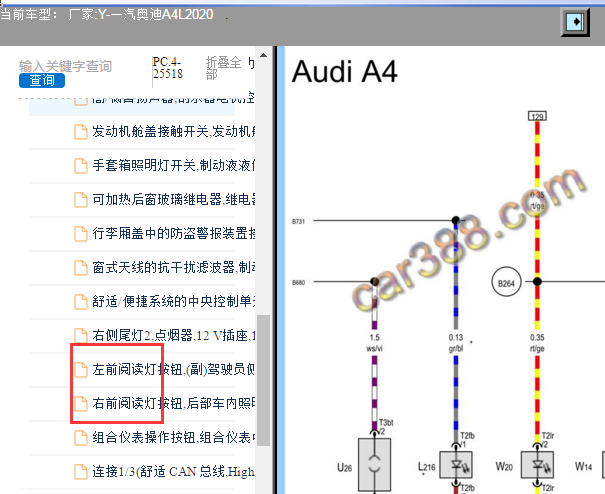This screenshot has height=494, width=605.
Task: Open the 右侧尾灯2,点烟器 entry
Action: [x=174, y=335]
